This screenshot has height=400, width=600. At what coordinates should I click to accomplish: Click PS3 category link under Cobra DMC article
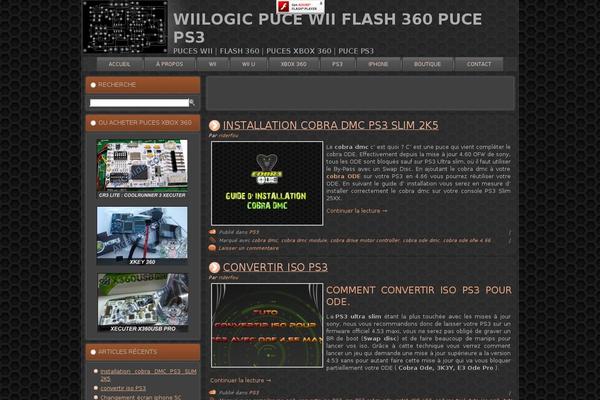click(254, 232)
